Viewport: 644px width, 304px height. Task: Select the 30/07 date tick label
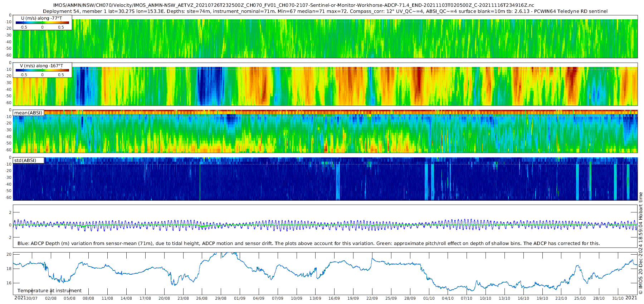pos(32,298)
